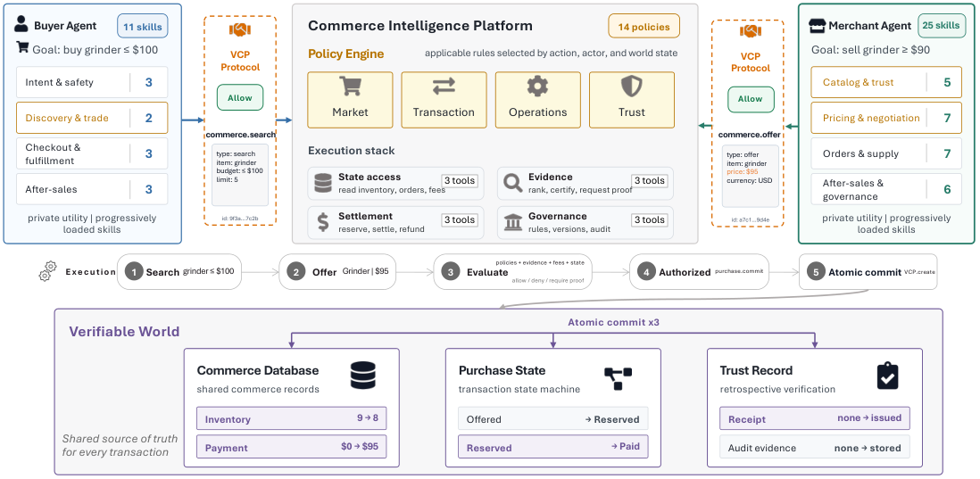Viewport: 980px width, 479px height.
Task: Click the Audit evidence row
Action: [x=814, y=447]
